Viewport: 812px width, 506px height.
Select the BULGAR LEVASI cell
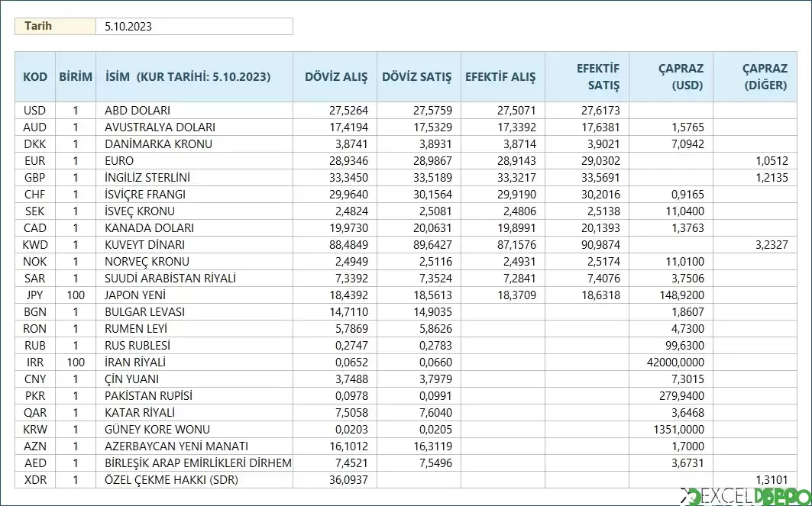click(x=194, y=312)
